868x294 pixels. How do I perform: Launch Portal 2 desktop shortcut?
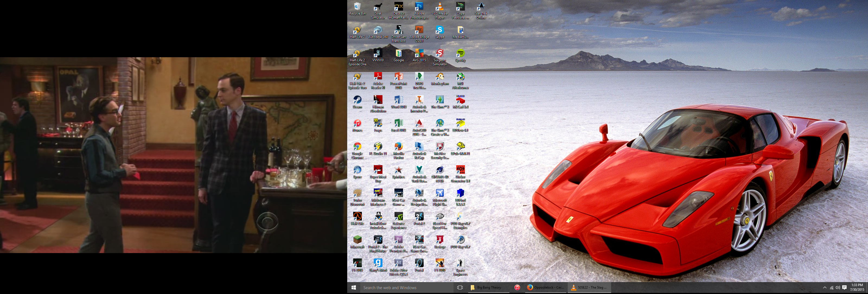click(x=419, y=219)
